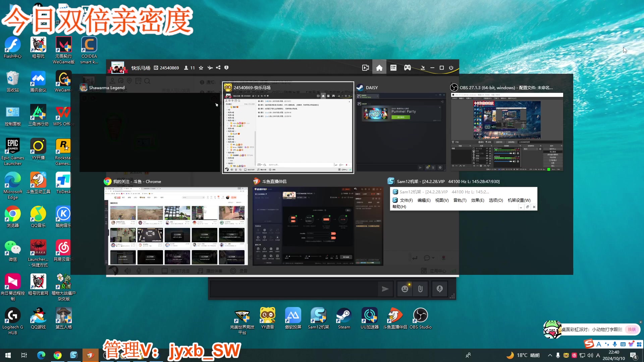Open OBS Studio desktop icon

tap(421, 318)
